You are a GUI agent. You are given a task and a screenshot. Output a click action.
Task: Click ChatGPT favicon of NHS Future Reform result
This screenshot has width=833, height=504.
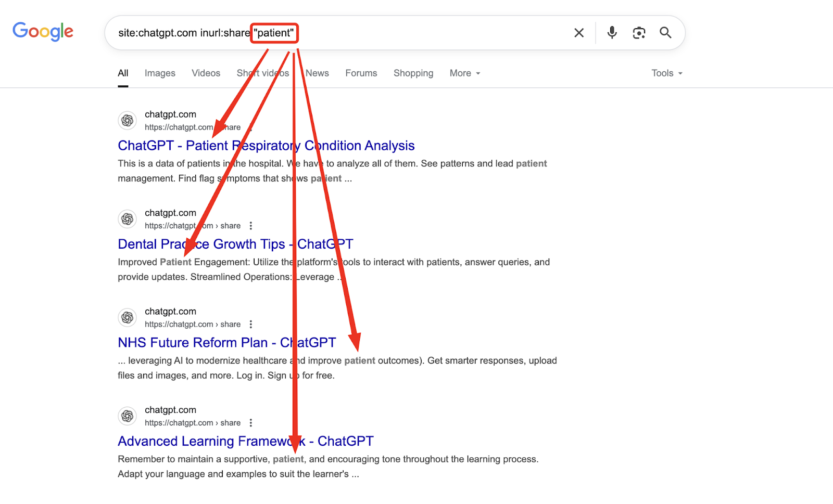coord(127,317)
